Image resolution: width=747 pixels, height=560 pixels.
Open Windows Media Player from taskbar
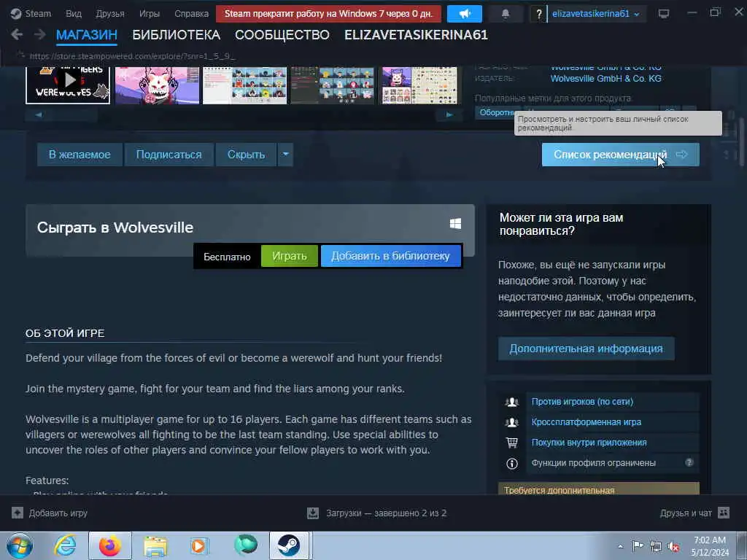click(198, 545)
